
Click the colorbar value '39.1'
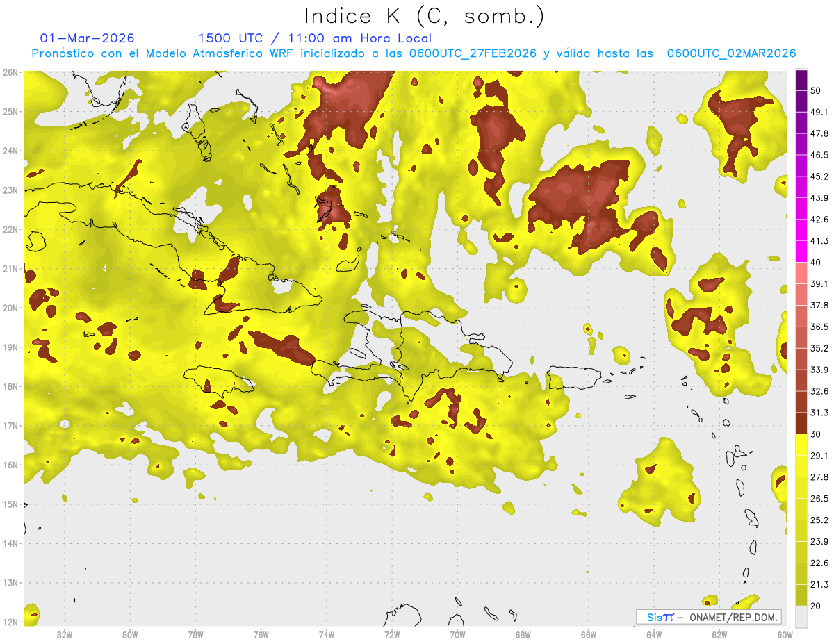click(x=819, y=283)
